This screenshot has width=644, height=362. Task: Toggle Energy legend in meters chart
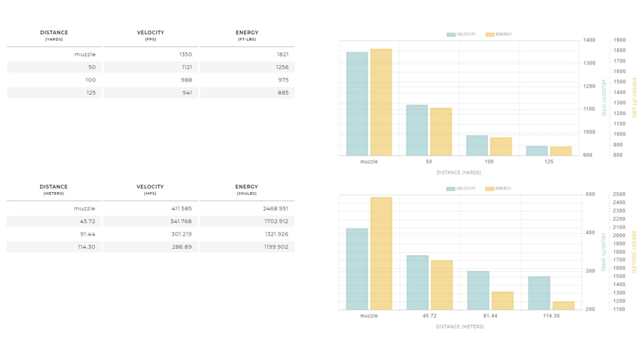tap(498, 189)
